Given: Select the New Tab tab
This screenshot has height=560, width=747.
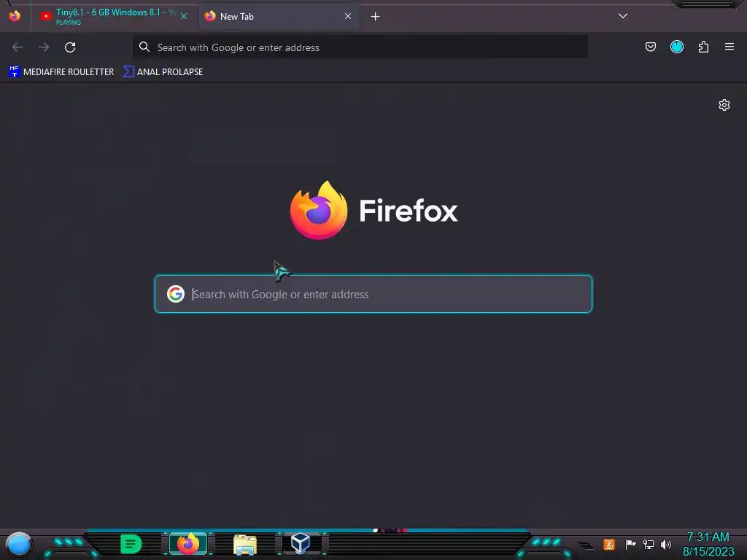Looking at the screenshot, I should pyautogui.click(x=279, y=17).
